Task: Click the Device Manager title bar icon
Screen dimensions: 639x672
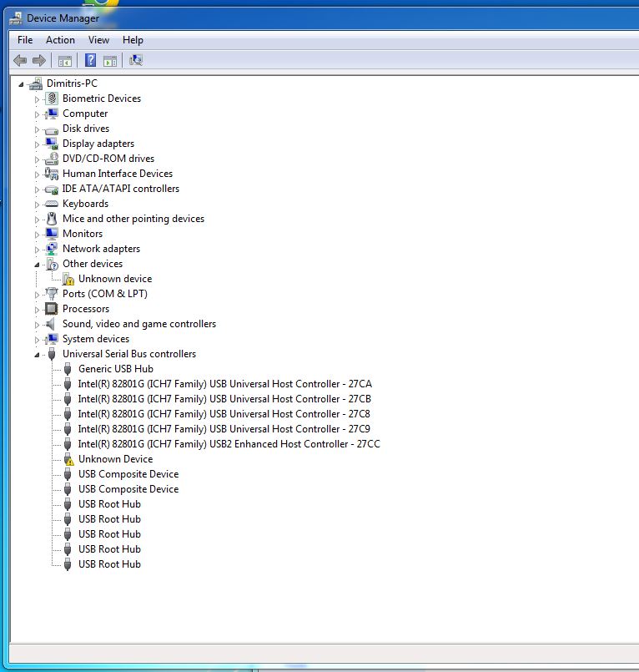Action: click(x=17, y=18)
